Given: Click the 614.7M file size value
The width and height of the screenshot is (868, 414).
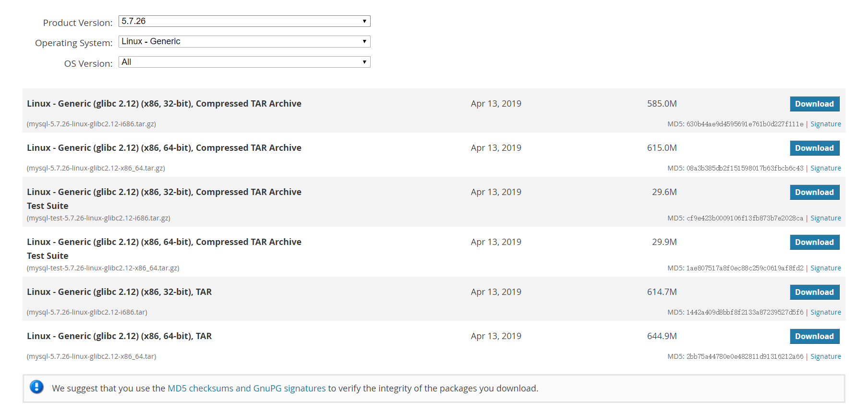Looking at the screenshot, I should point(662,292).
